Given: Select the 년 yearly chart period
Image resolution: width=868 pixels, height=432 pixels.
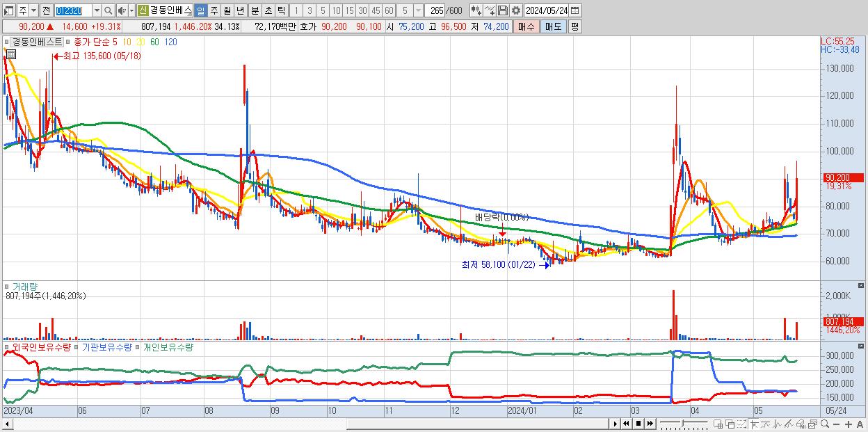Looking at the screenshot, I should [x=240, y=10].
